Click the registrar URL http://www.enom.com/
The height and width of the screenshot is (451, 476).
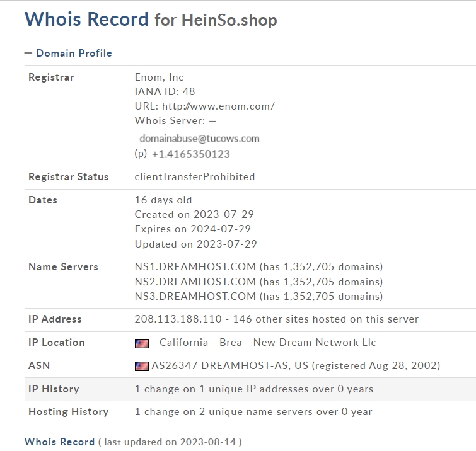pos(218,106)
